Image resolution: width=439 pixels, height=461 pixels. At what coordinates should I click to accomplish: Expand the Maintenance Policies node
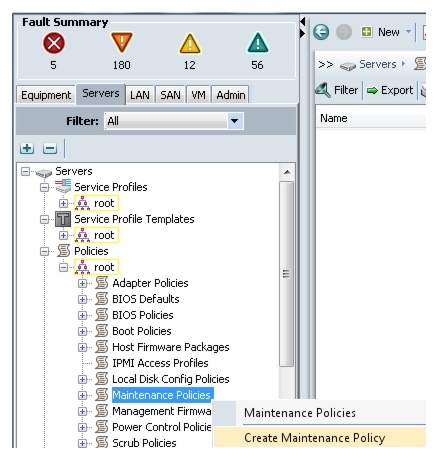(x=82, y=395)
